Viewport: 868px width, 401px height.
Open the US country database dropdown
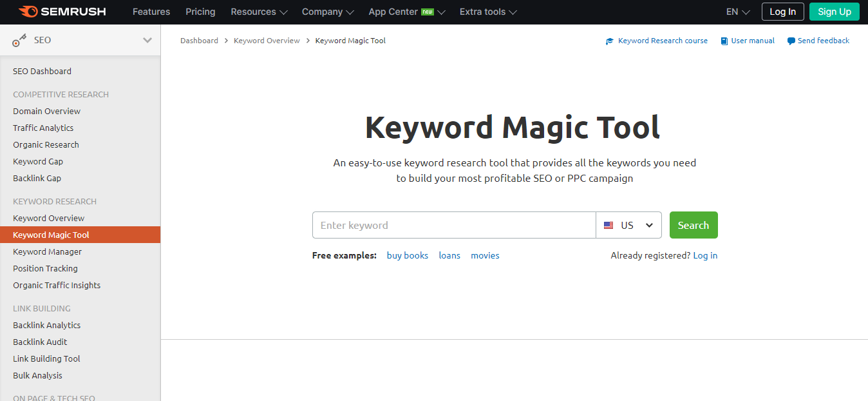628,226
